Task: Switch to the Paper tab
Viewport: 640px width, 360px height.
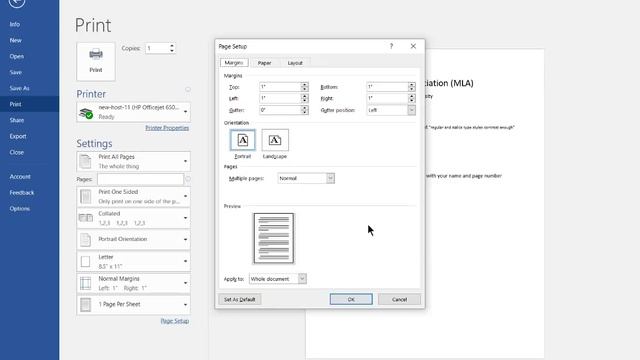Action: (x=264, y=63)
